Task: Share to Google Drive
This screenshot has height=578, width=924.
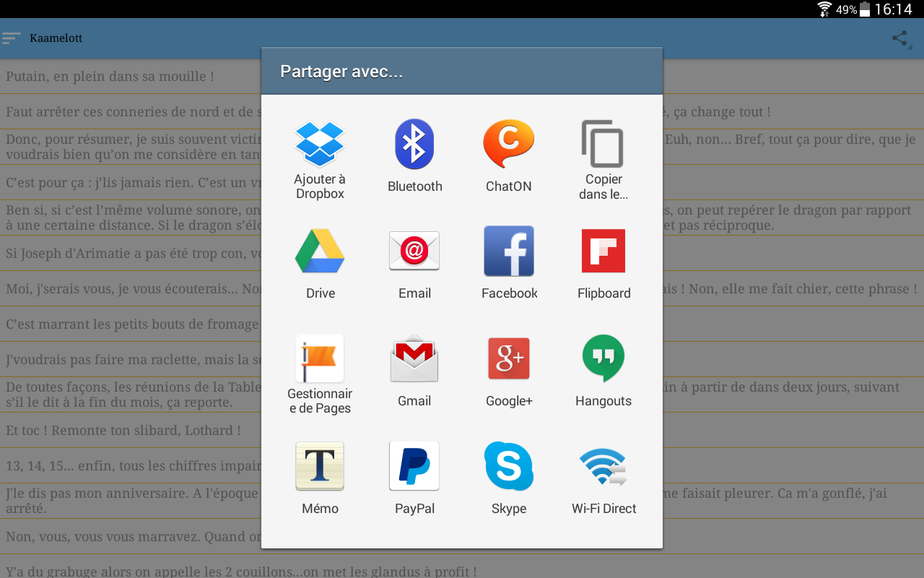Action: [x=320, y=264]
